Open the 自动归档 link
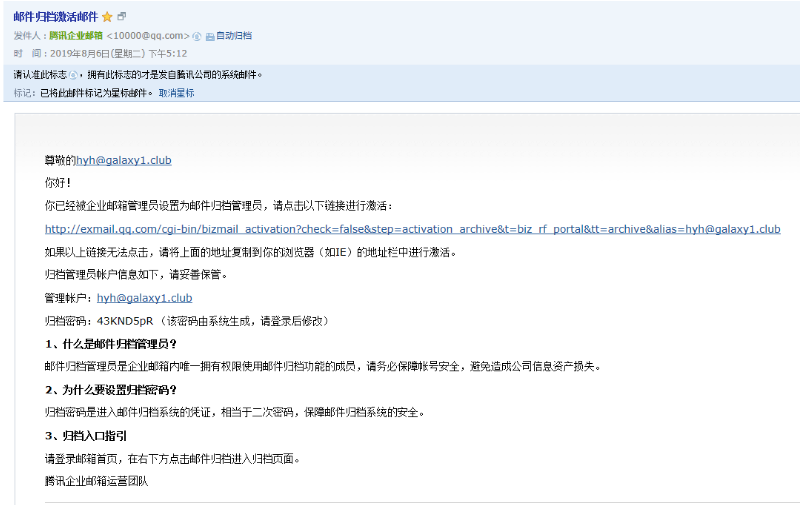The width and height of the screenshot is (802, 505). click(x=234, y=36)
